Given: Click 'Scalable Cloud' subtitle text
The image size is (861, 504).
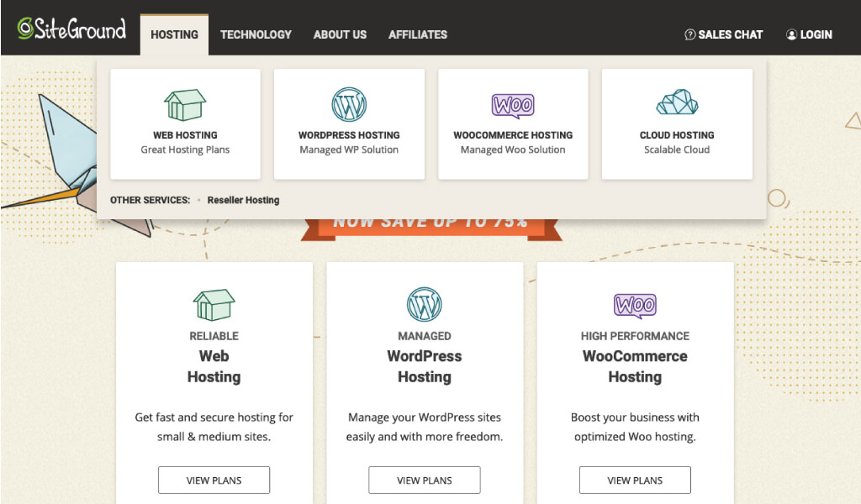Looking at the screenshot, I should [x=677, y=150].
